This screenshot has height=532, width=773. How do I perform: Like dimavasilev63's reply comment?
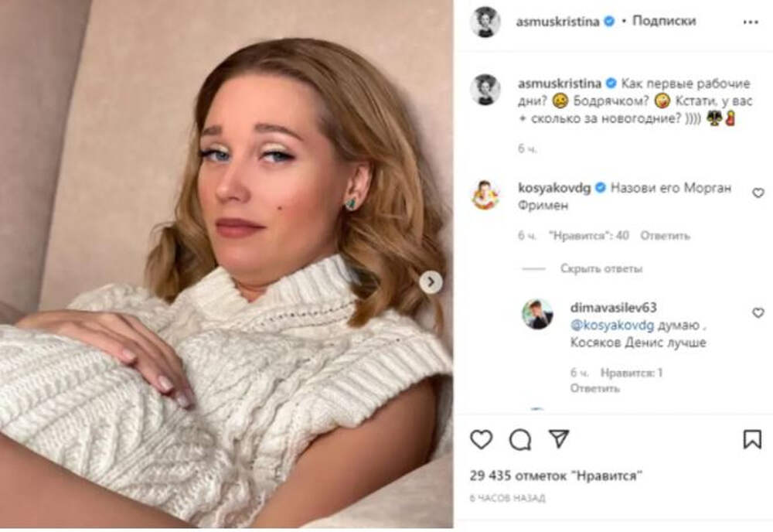(x=758, y=312)
